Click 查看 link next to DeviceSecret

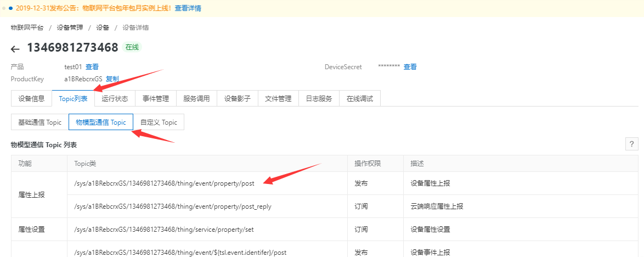(410, 66)
